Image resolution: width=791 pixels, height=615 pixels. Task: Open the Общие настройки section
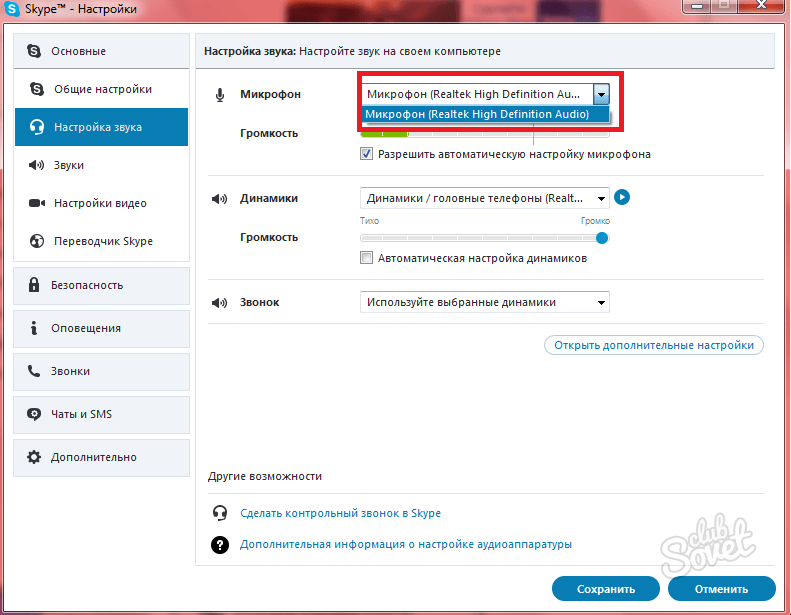click(x=102, y=89)
